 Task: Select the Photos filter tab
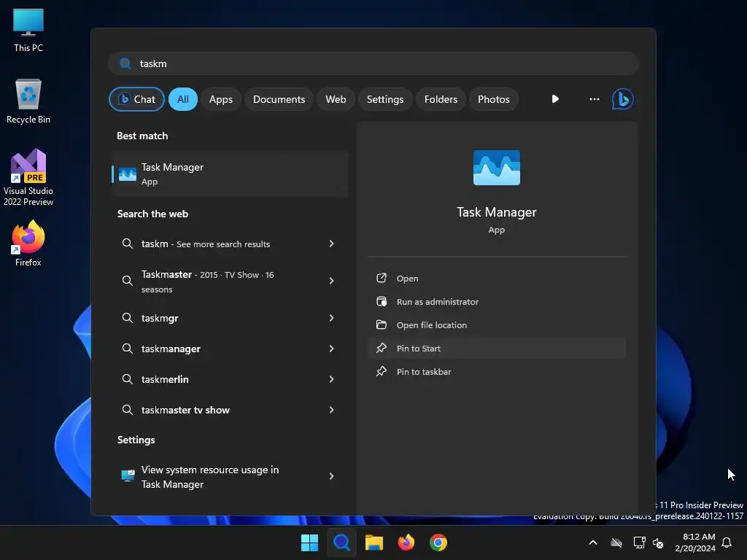494,99
